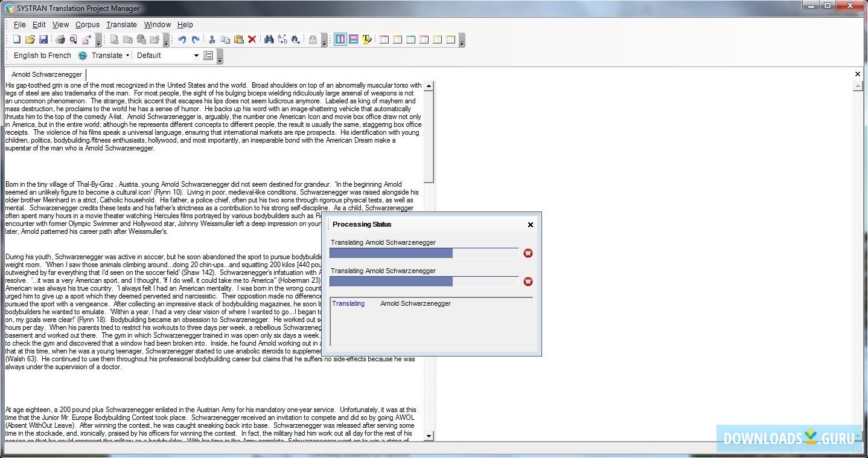Expand the corpus toolbar overflow arrow

167,41
